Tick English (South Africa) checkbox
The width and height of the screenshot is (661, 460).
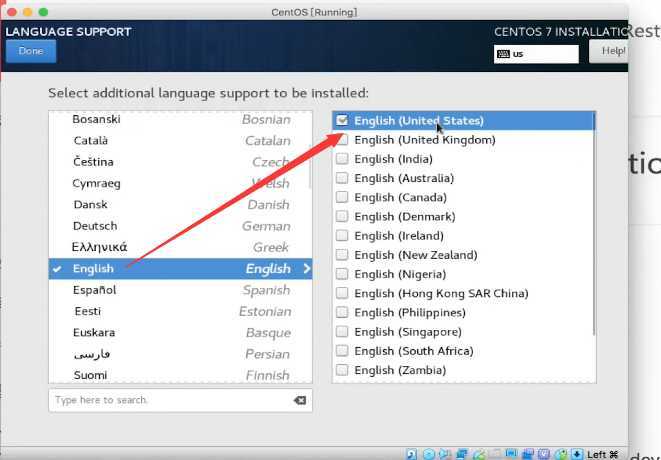(x=342, y=351)
